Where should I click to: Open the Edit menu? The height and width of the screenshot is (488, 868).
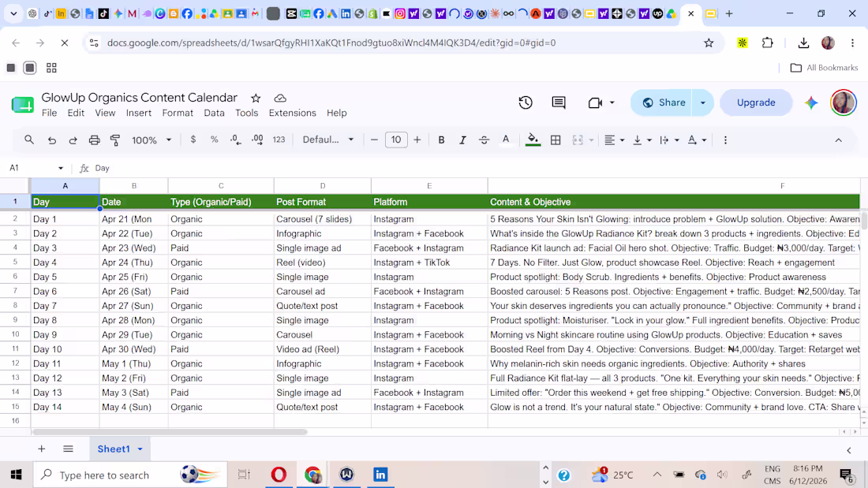coord(76,113)
